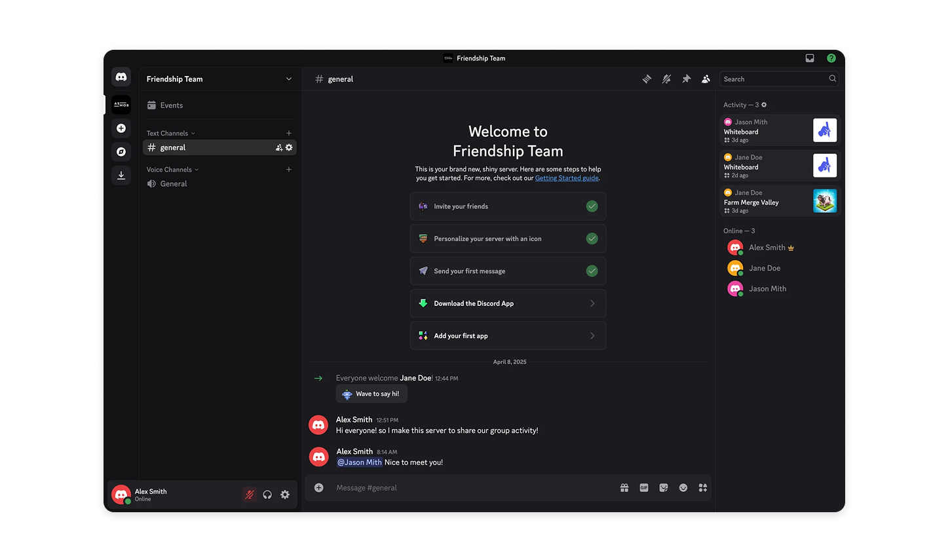Click the Download Apps arrow icon

coord(121,176)
